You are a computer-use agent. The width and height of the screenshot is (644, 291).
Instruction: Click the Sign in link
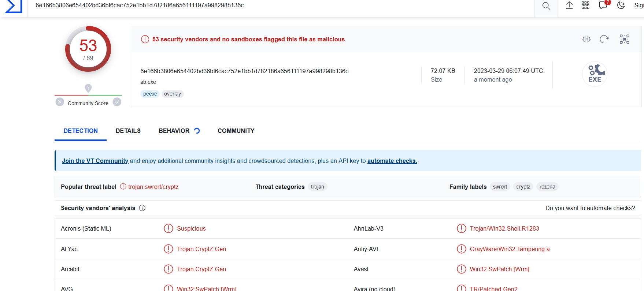click(639, 5)
